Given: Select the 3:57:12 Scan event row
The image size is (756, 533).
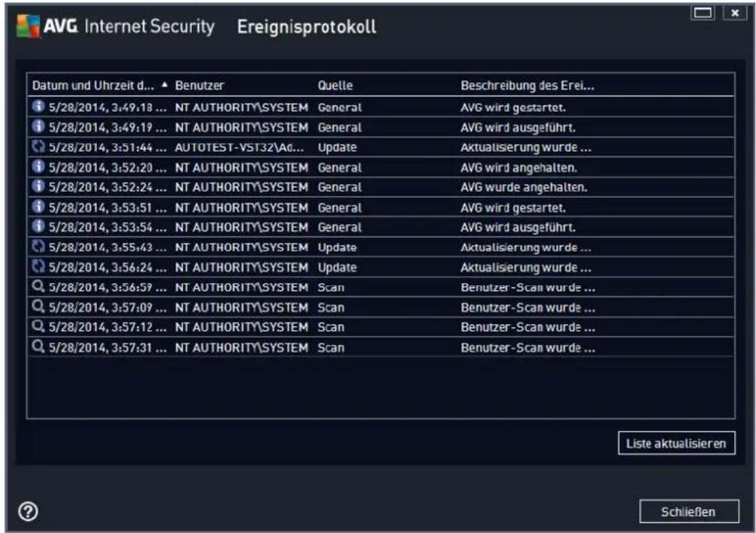Looking at the screenshot, I should [381, 326].
